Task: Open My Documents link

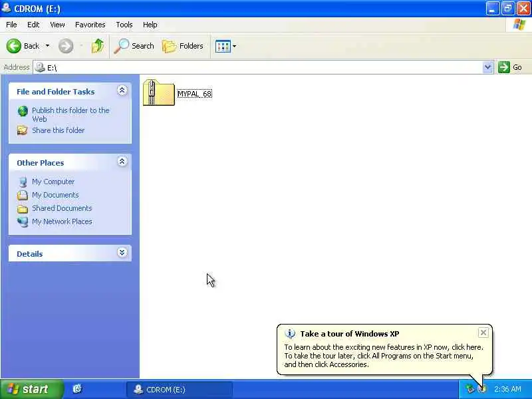Action: click(55, 195)
